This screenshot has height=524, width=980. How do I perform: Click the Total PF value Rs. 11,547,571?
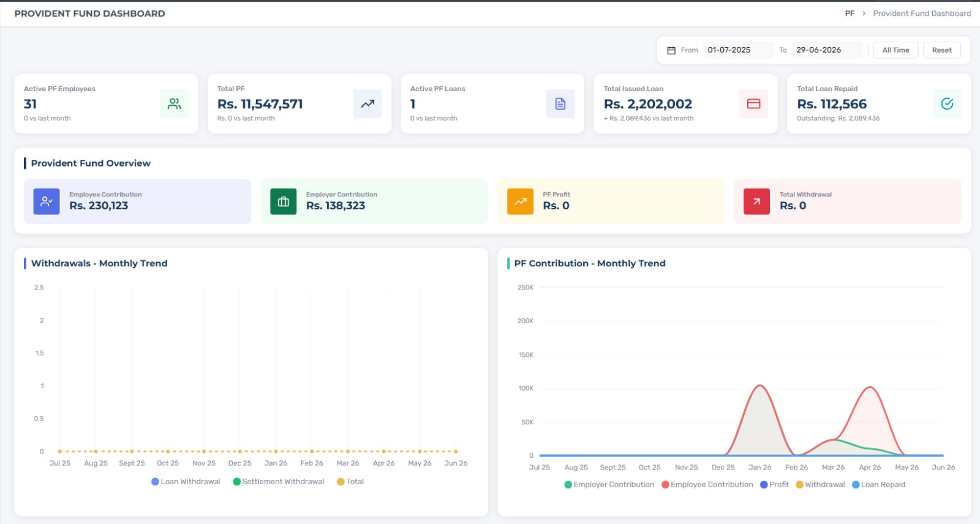tap(260, 104)
